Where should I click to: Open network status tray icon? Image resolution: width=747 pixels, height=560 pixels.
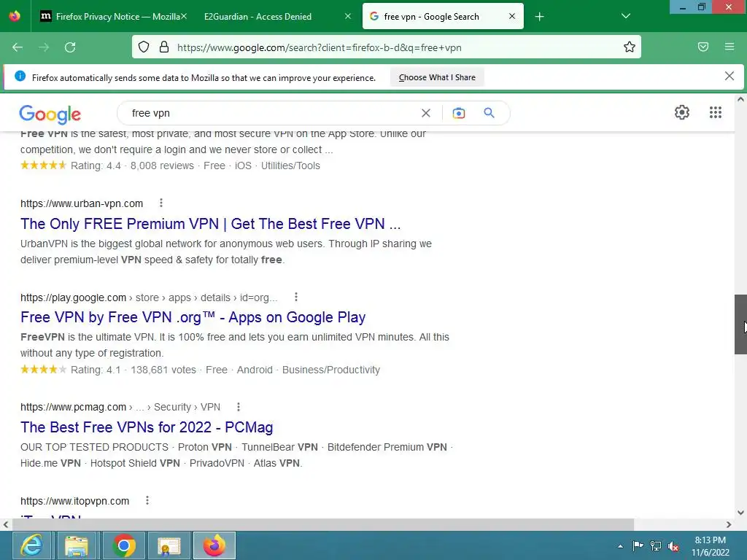point(656,545)
